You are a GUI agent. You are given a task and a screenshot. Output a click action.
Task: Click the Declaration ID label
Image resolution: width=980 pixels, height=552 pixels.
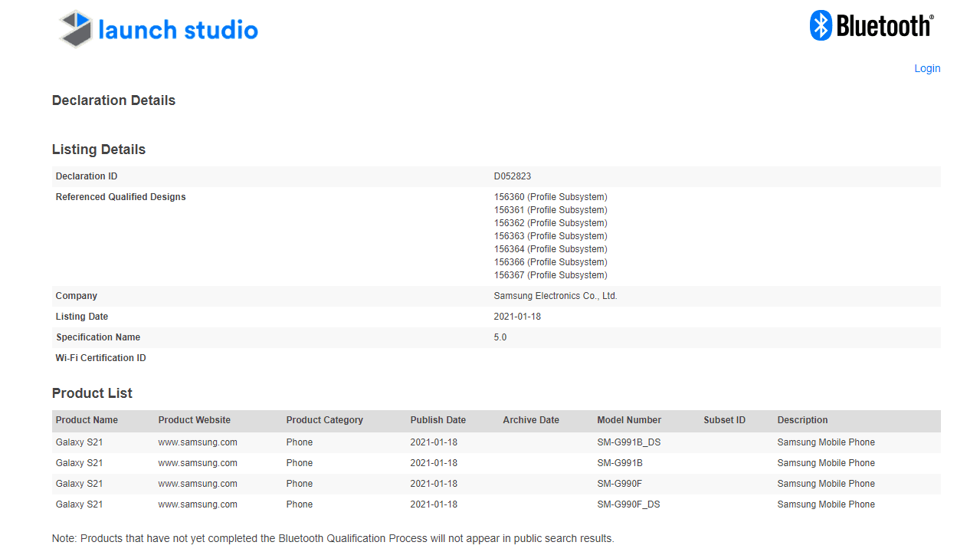[x=87, y=176]
